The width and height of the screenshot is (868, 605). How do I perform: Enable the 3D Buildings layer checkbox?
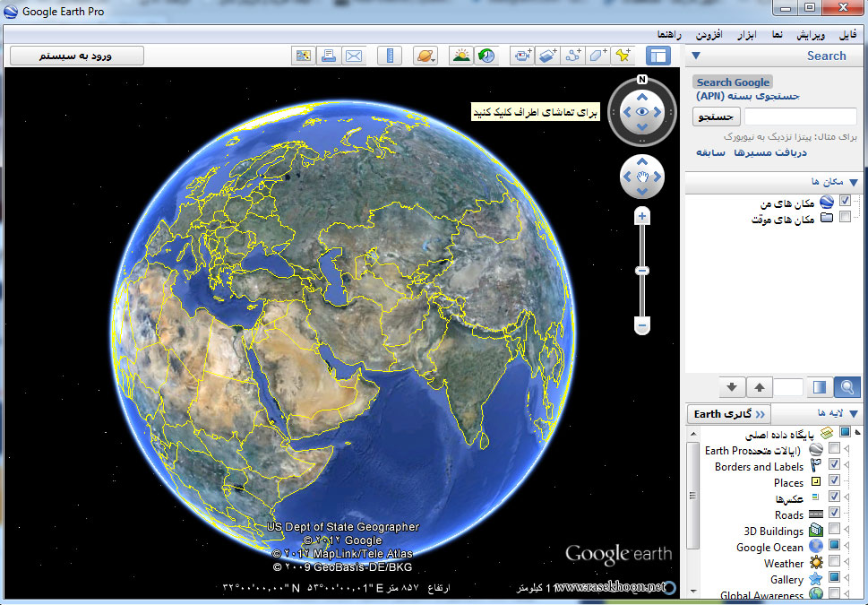click(x=834, y=529)
